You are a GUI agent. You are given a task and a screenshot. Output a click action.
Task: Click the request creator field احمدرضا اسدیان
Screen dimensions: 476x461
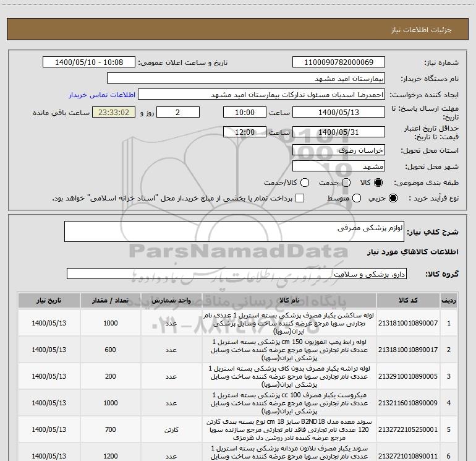(261, 95)
